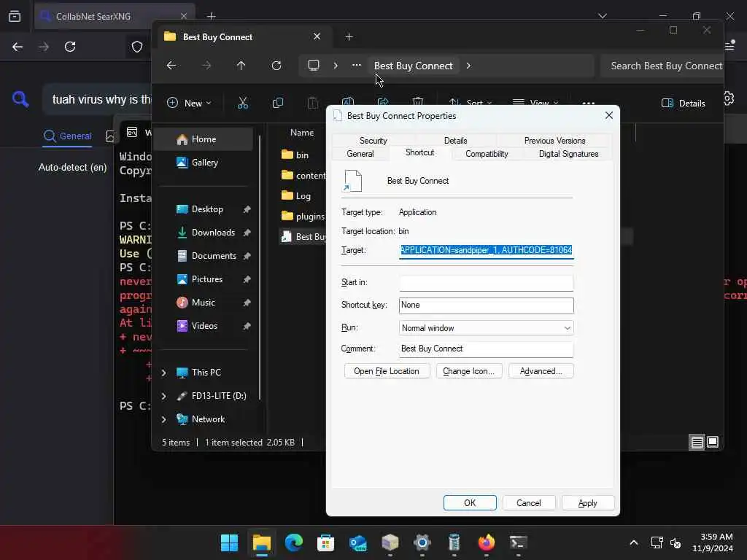
Task: Open a new Explorer tab with plus button
Action: 349,36
